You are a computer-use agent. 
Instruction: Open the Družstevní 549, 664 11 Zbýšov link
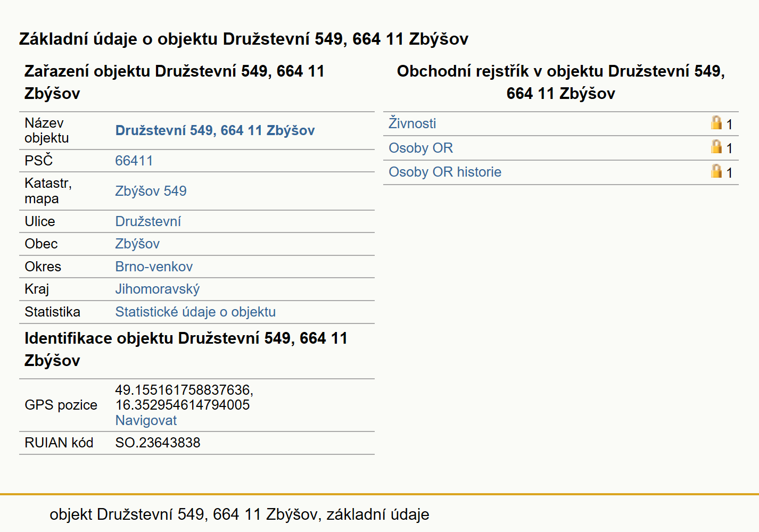tap(215, 130)
